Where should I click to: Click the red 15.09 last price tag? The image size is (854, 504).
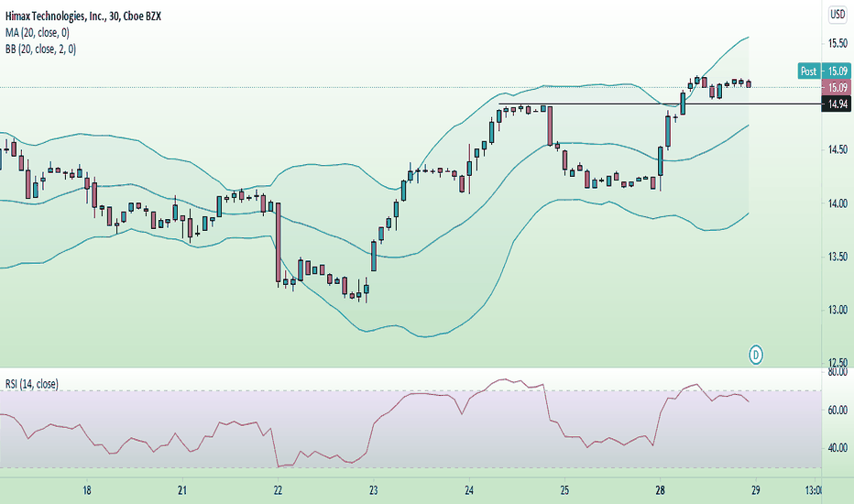pos(836,87)
